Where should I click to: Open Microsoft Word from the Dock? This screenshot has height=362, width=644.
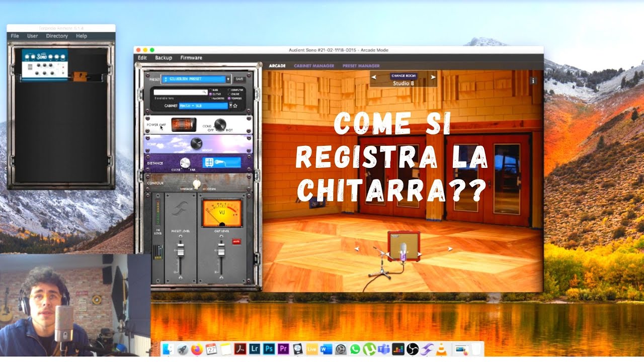click(x=326, y=349)
